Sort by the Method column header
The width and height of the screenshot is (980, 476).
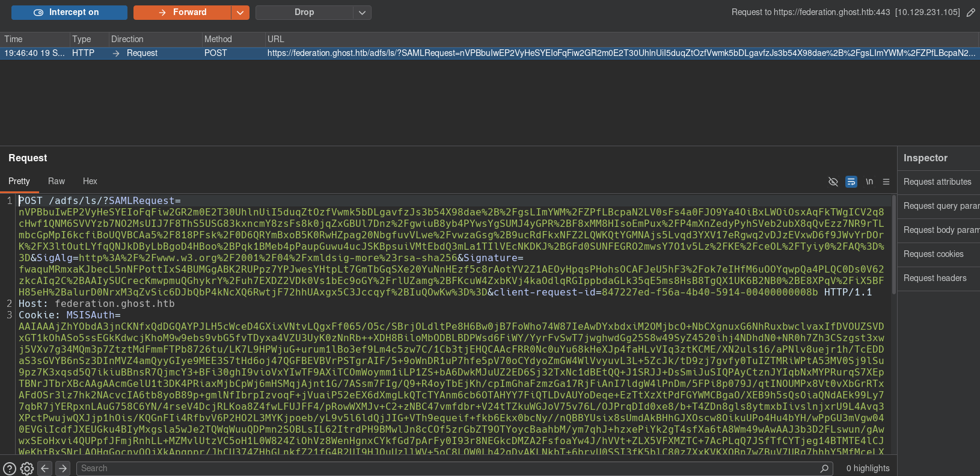pos(233,39)
